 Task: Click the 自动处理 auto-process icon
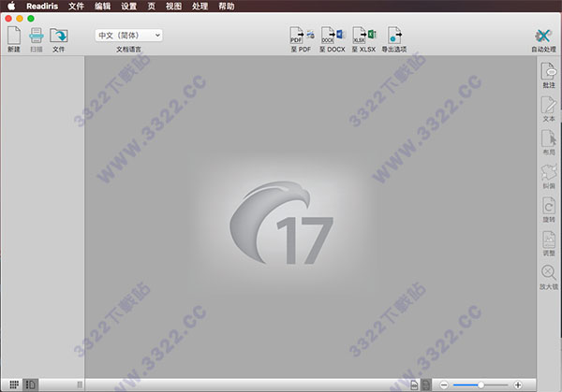543,36
